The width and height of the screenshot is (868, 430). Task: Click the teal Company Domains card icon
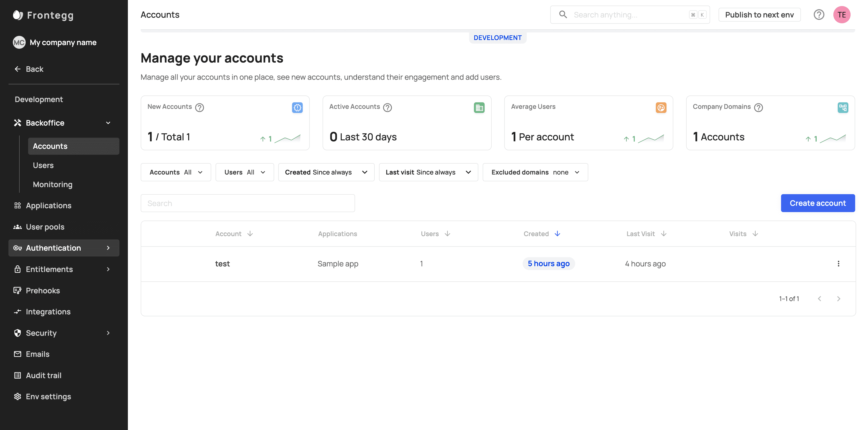(x=843, y=108)
